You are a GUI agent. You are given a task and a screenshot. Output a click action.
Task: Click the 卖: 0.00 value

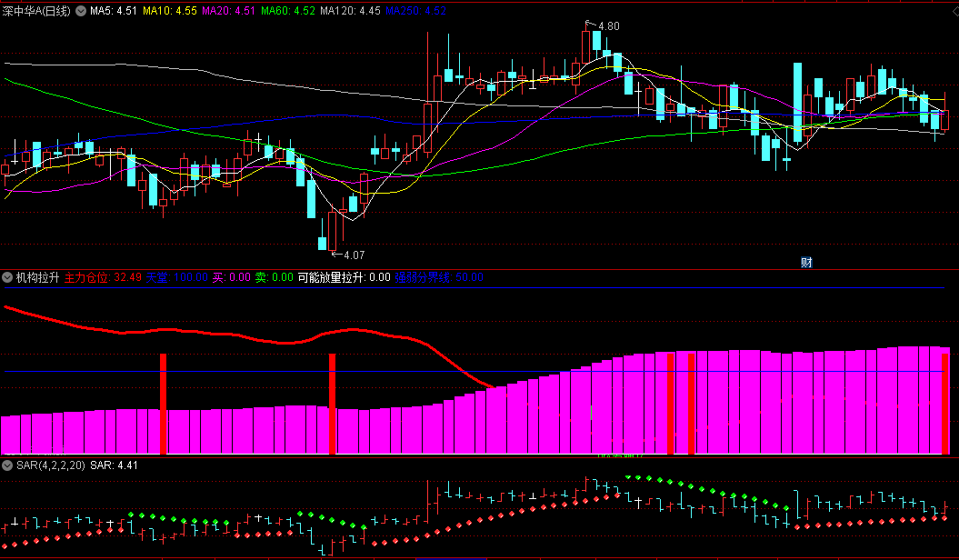pos(274,277)
